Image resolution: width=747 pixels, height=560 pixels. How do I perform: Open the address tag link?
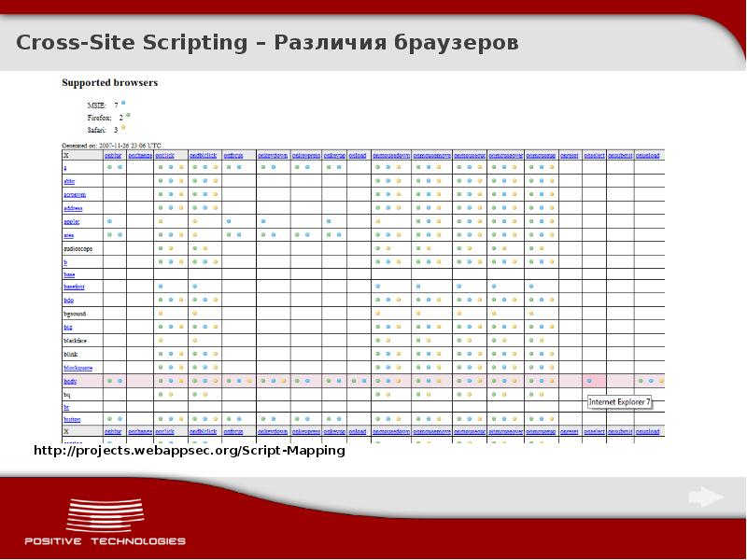73,208
